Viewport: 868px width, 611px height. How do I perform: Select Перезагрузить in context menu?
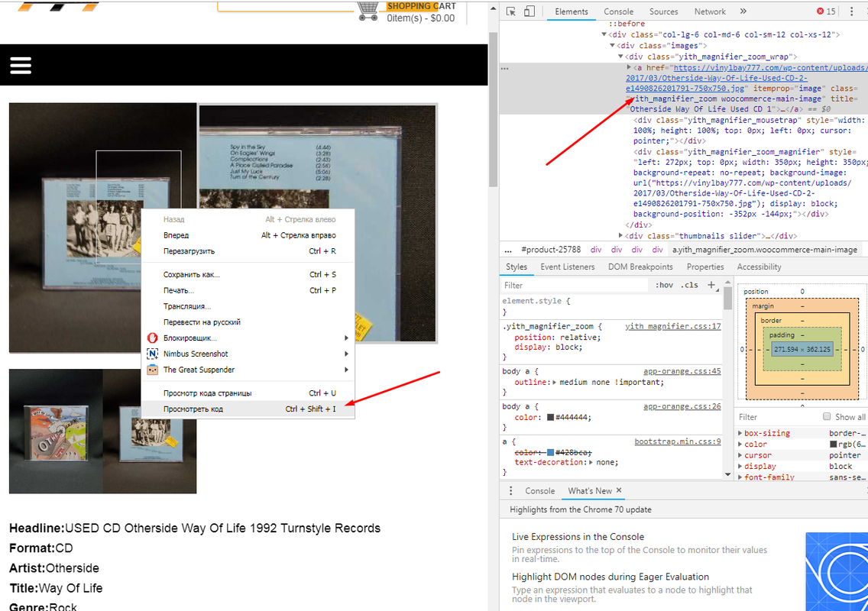pos(248,251)
